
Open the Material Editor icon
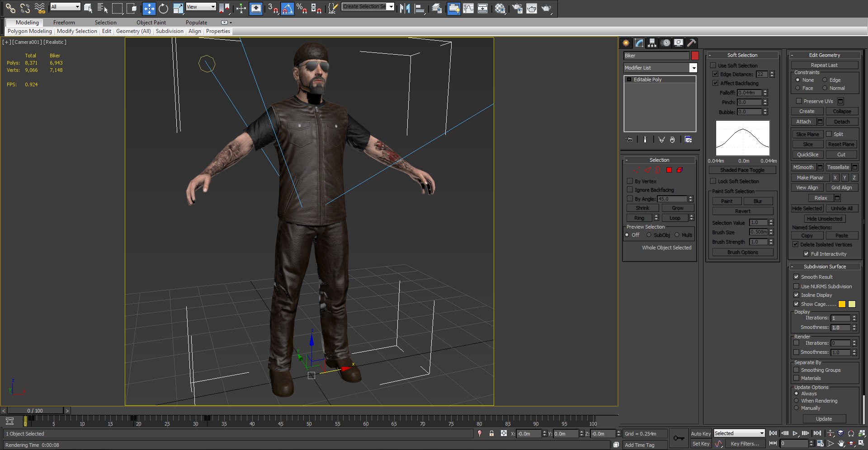point(500,8)
